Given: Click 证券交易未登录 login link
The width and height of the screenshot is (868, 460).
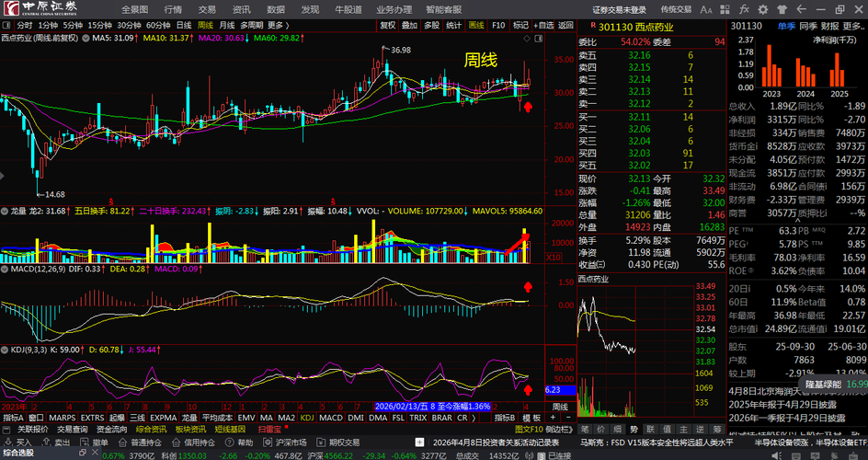Looking at the screenshot, I should click(x=620, y=9).
